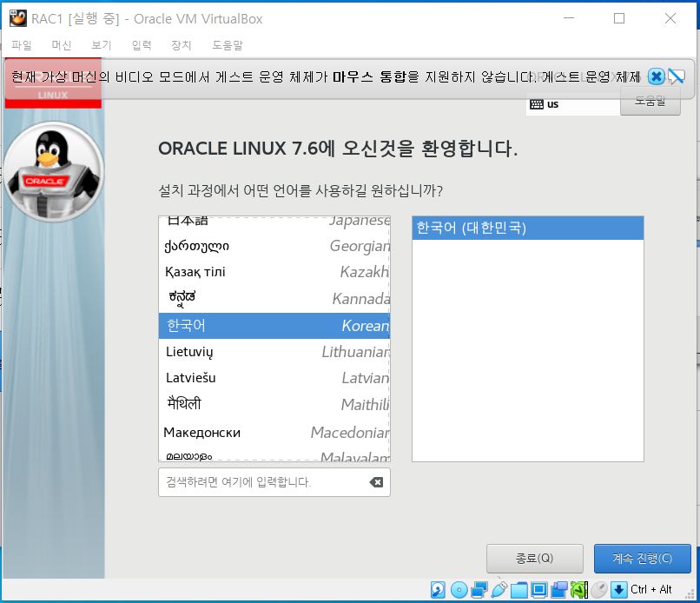Screen dimensions: 700x603
Task: Open the hard disk activity indicator
Action: (x=438, y=590)
